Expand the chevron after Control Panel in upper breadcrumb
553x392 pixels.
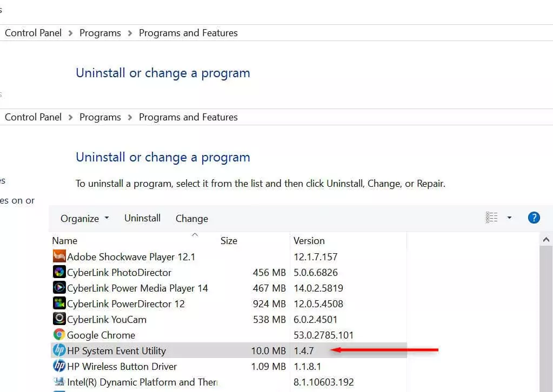pos(70,33)
